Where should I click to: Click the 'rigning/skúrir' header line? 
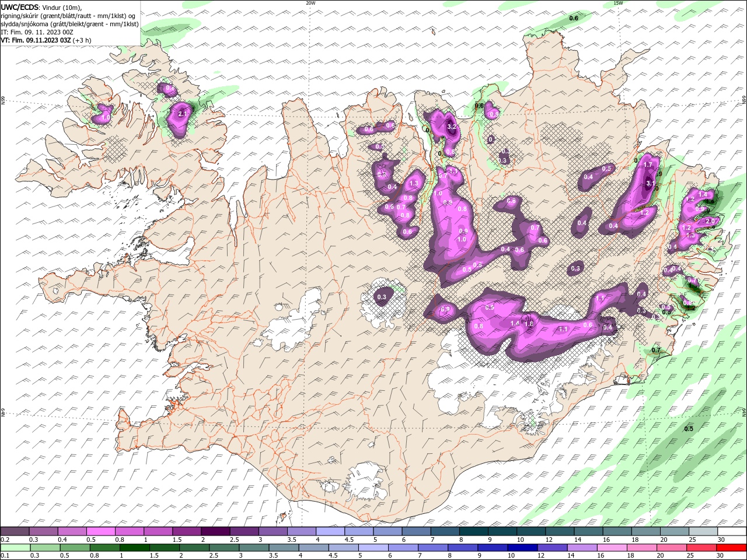tap(68, 16)
